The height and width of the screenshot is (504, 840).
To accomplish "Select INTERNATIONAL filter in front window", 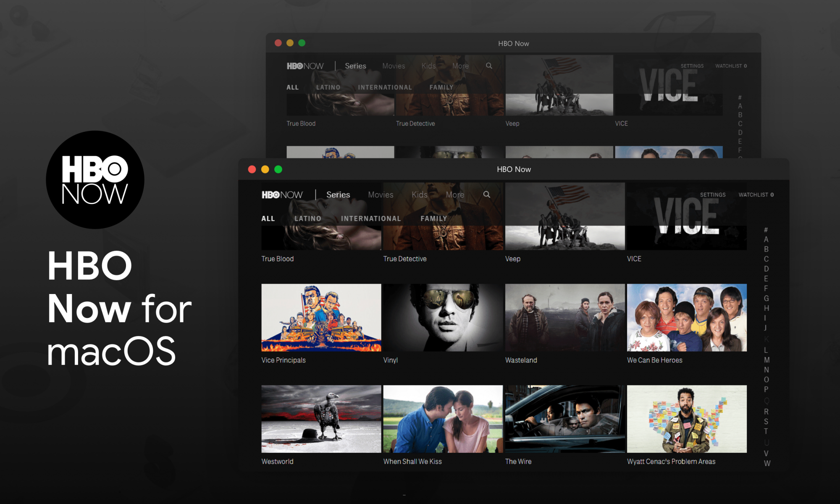I will coord(371,218).
